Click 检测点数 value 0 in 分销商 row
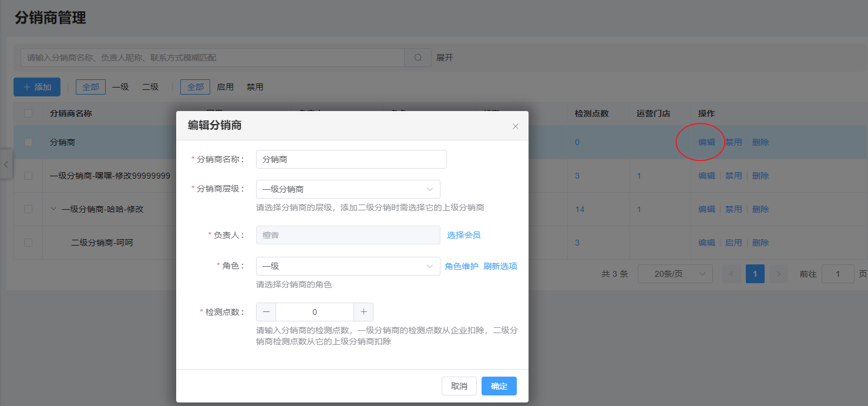This screenshot has width=868, height=406. point(577,142)
